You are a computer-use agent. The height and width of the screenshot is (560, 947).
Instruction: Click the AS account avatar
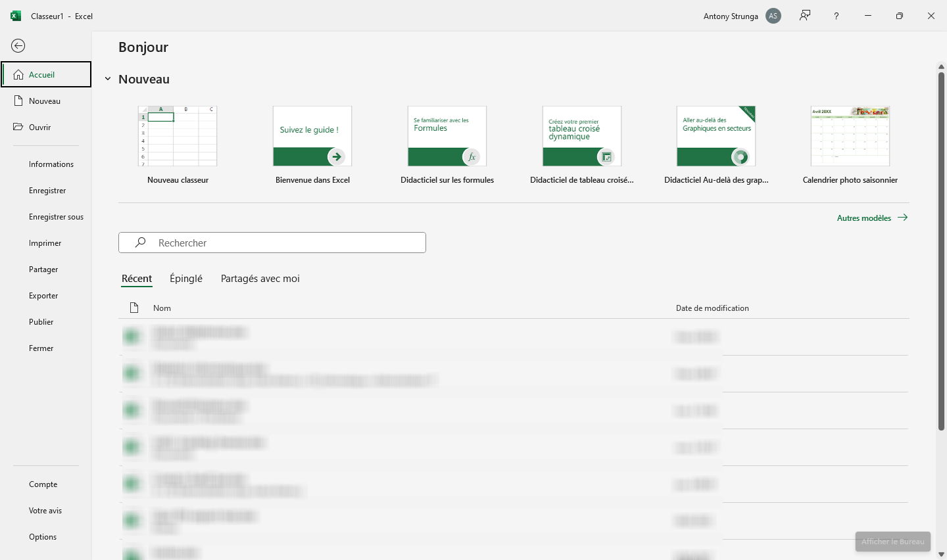coord(773,16)
